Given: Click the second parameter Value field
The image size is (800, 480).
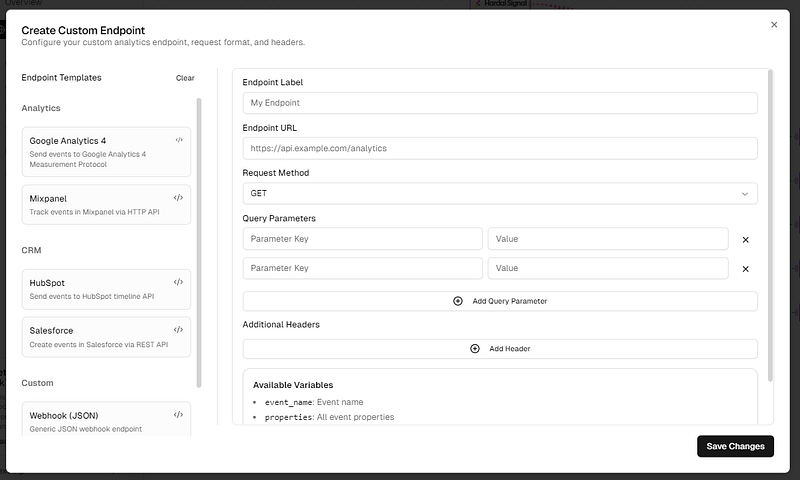Looking at the screenshot, I should click(x=608, y=268).
